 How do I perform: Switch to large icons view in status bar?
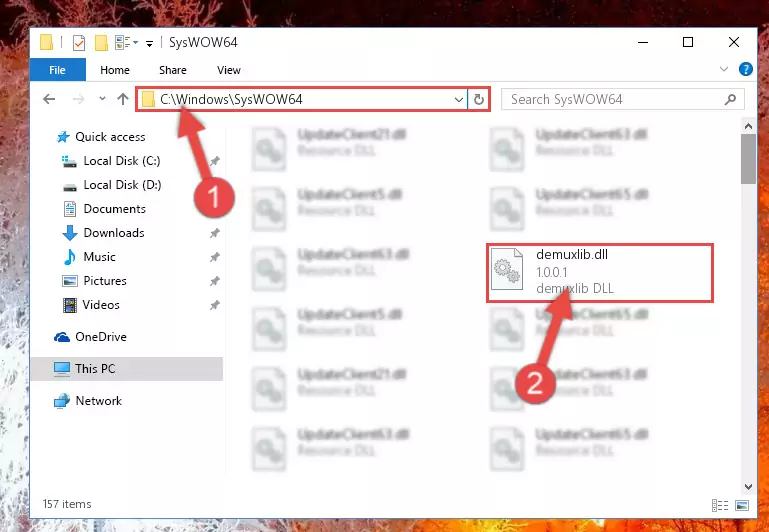[x=742, y=506]
